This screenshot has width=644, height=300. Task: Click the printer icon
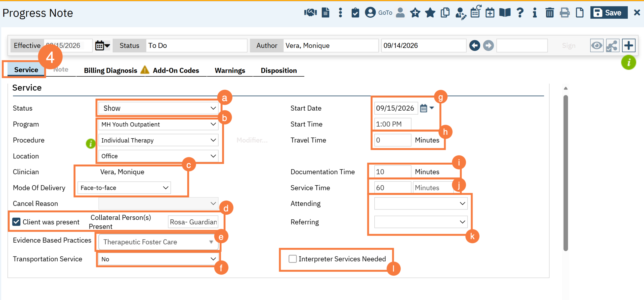tap(565, 12)
